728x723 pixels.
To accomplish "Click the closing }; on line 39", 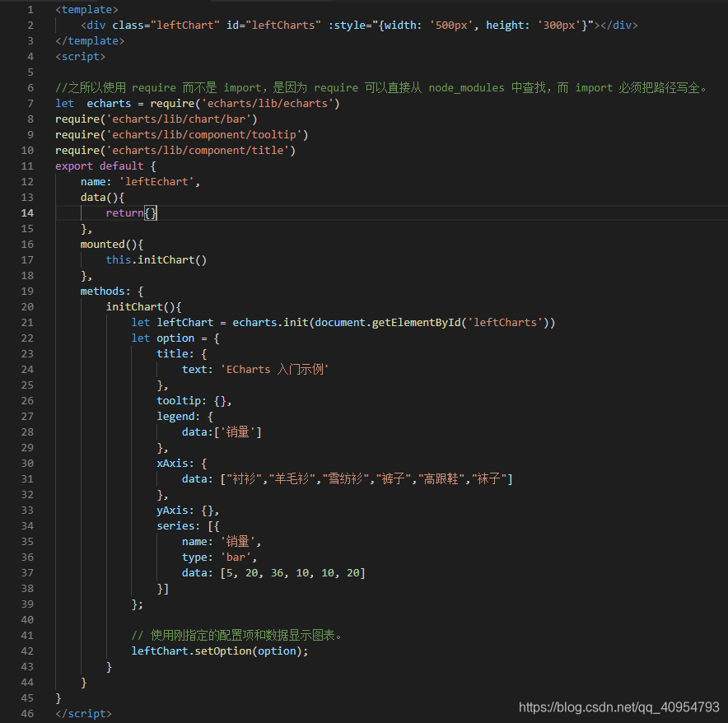I will point(138,604).
